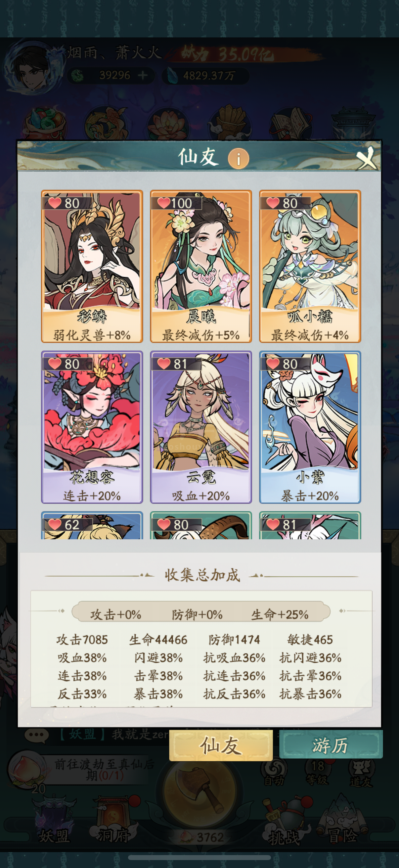Viewport: 399px width, 868px height.
Task: Click the 生命+25% collection bonus
Action: pyautogui.click(x=280, y=615)
